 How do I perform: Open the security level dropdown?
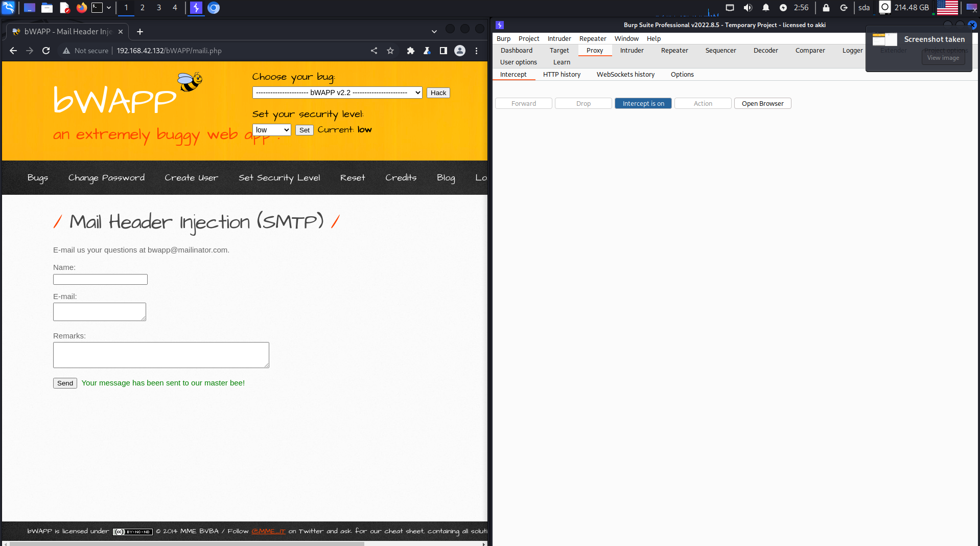271,130
